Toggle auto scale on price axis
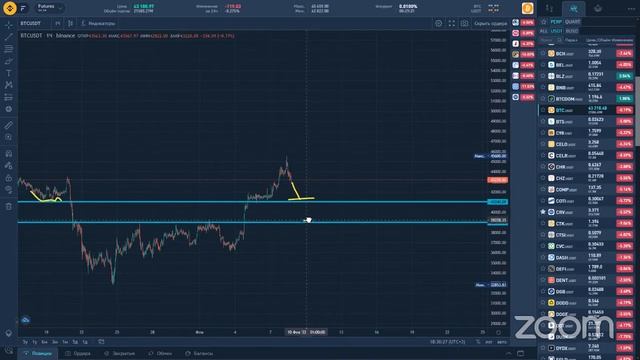 pos(501,342)
